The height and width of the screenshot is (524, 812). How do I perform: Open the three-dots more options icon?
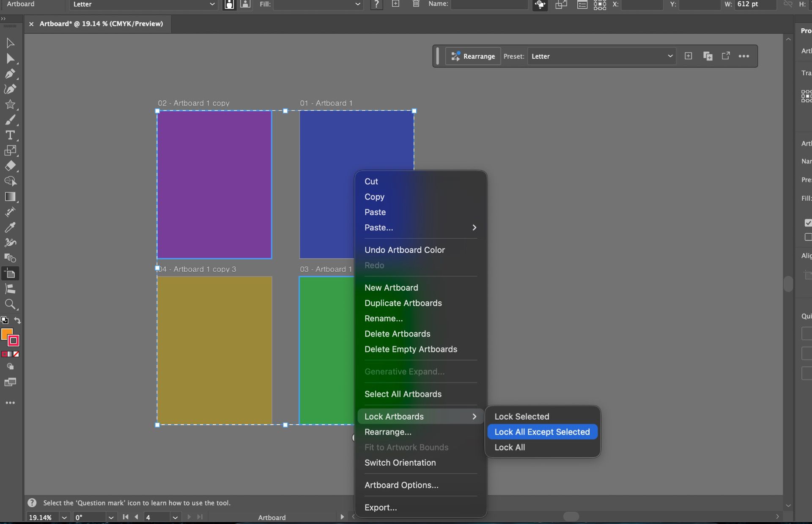[x=743, y=56]
